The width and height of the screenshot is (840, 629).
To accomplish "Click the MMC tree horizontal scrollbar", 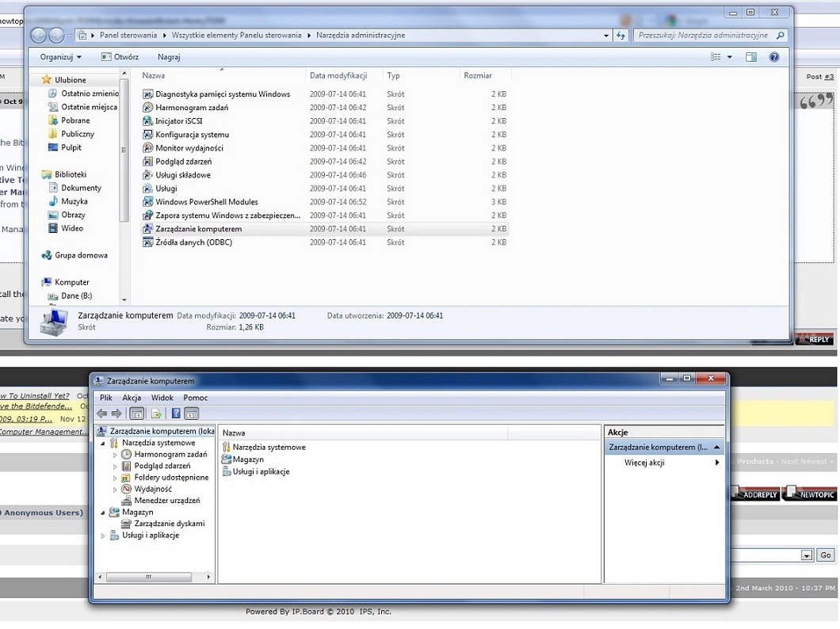I will coord(149,577).
